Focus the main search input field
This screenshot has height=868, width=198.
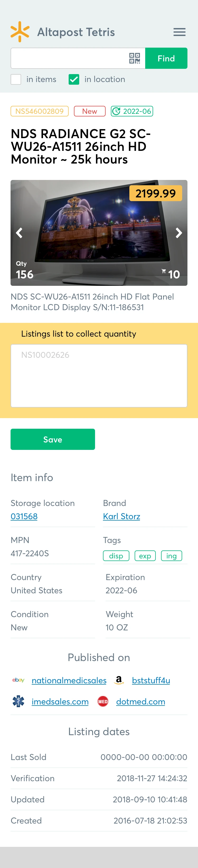tap(69, 58)
